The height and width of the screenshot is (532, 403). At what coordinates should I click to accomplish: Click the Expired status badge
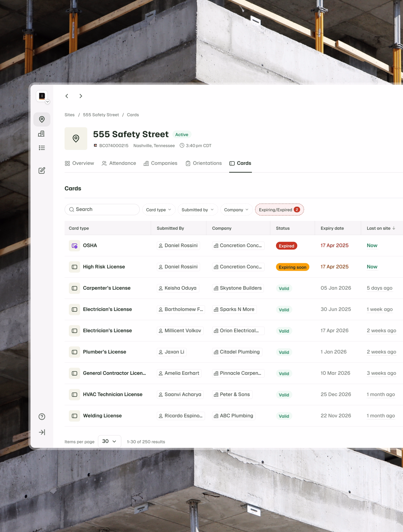(287, 246)
